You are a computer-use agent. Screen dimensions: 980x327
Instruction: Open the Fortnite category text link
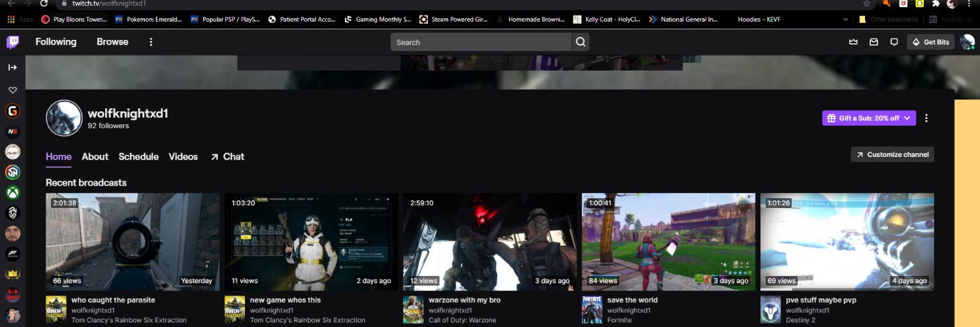(x=619, y=320)
